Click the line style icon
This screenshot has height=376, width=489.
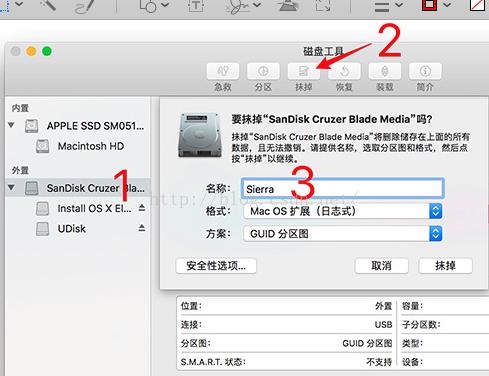382,6
